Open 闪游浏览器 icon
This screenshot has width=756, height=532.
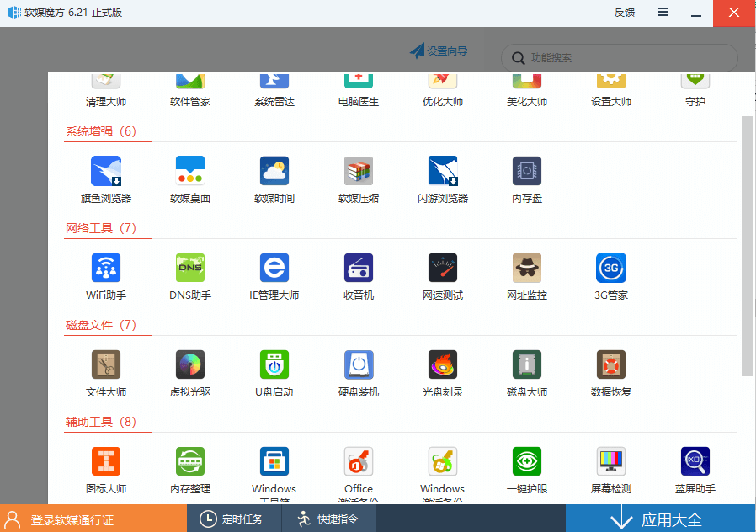tap(443, 171)
